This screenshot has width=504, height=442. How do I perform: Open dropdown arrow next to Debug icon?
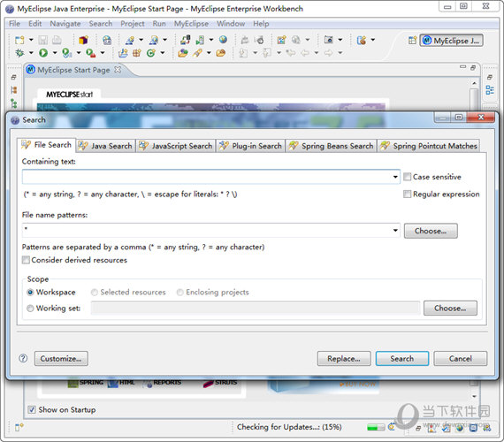31,53
